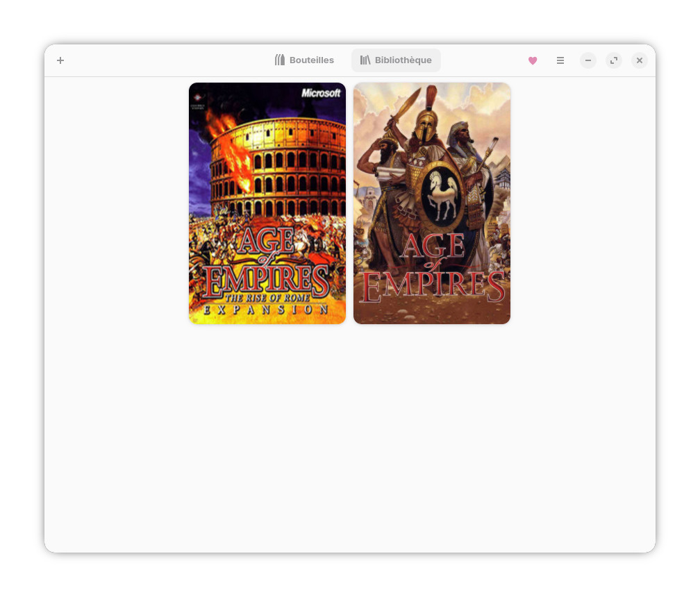Click the red EMPIRES title on the right cover
This screenshot has width=700, height=597.
pos(431,286)
